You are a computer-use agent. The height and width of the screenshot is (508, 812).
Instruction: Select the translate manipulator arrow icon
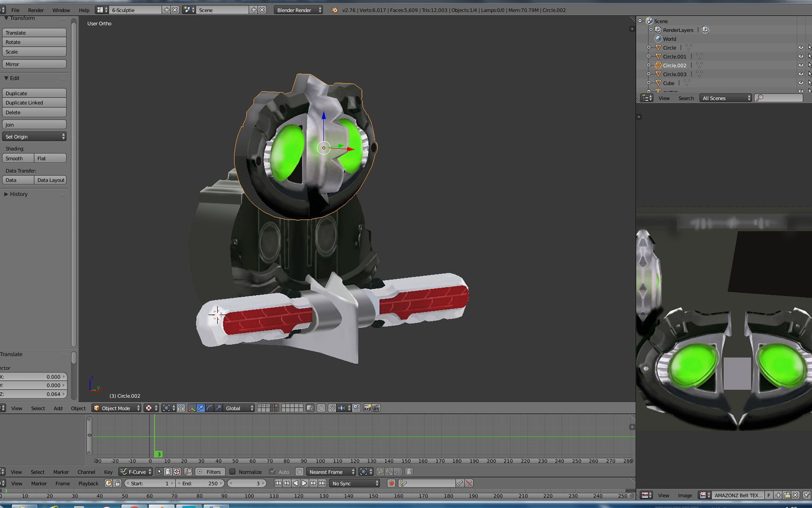click(200, 408)
